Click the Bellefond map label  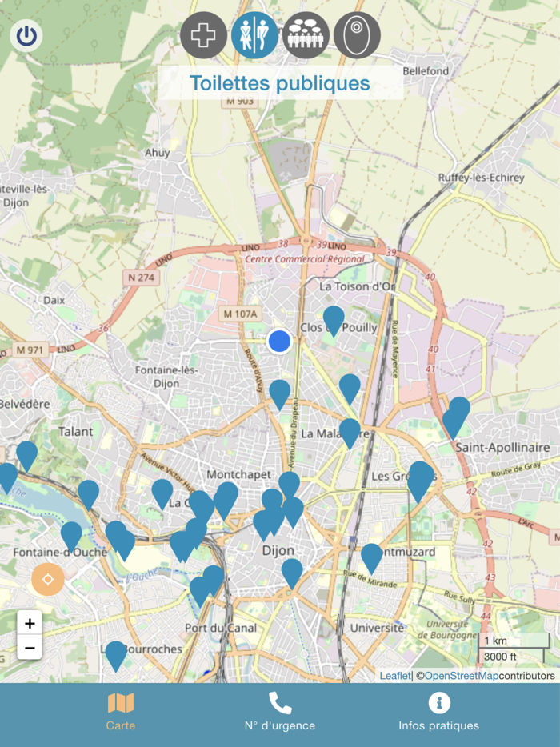pos(426,71)
